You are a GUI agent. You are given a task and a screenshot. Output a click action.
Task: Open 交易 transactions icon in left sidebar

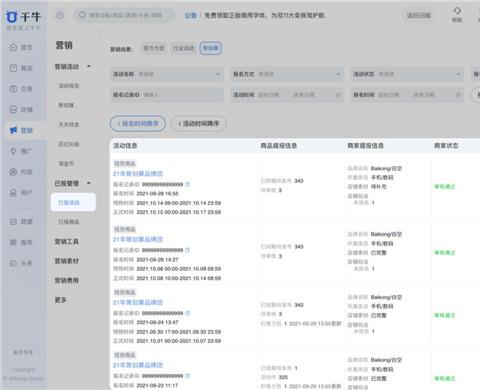click(x=13, y=89)
